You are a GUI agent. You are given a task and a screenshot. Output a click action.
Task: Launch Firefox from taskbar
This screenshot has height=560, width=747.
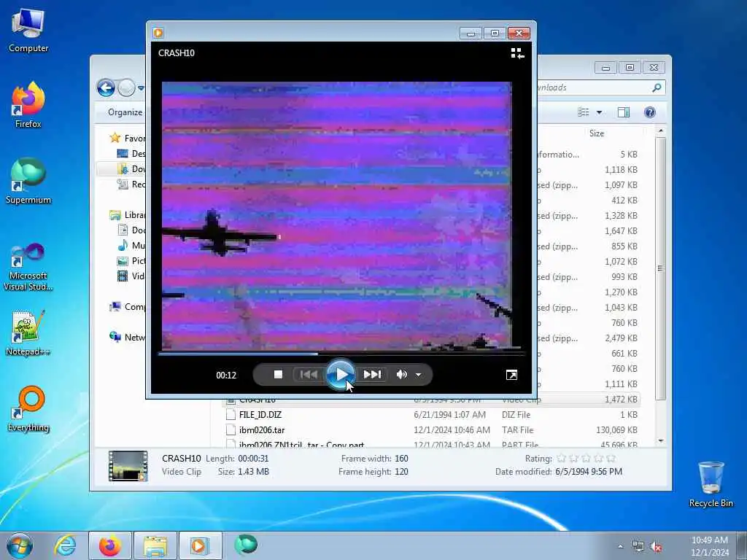pos(109,545)
